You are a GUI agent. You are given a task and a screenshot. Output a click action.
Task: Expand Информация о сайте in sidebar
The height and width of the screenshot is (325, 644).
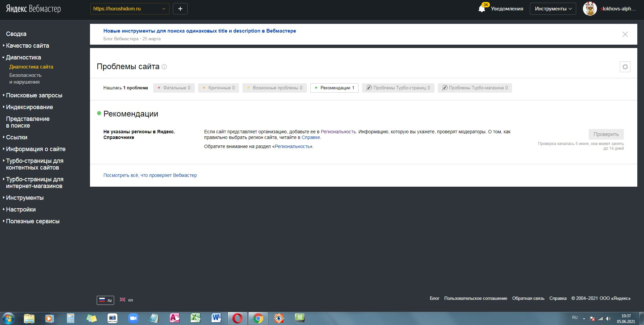coord(36,149)
